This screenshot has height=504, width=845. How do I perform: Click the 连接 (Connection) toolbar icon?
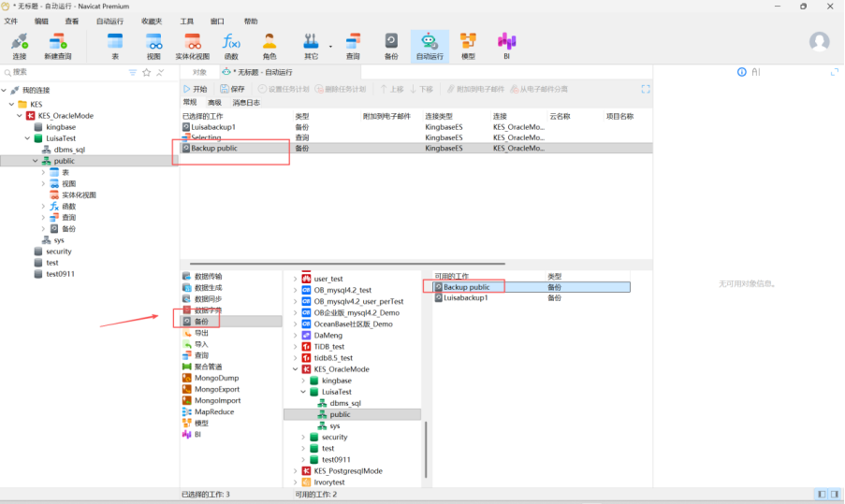pyautogui.click(x=20, y=44)
